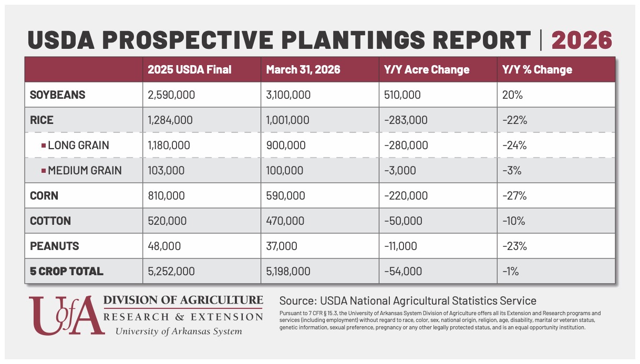The image size is (640, 364).
Task: Select the "2025 USDA Final" column header
Action: coord(189,69)
